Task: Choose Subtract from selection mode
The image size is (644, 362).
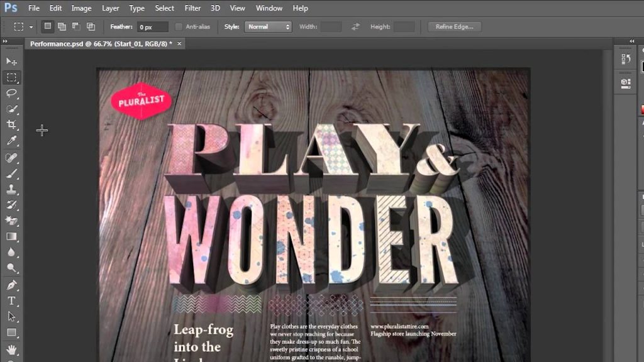Action: [x=76, y=27]
